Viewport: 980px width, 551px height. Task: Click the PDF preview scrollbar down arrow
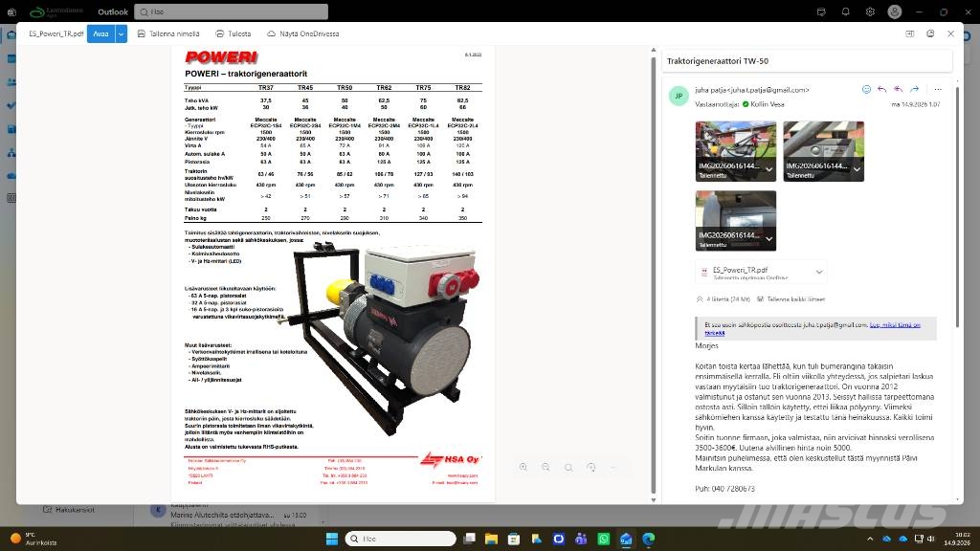pos(653,499)
